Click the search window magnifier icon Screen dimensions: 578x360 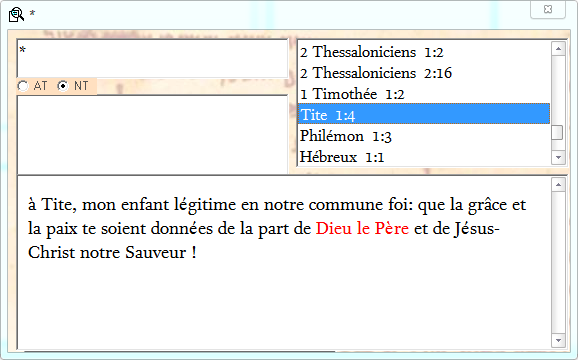pos(16,14)
